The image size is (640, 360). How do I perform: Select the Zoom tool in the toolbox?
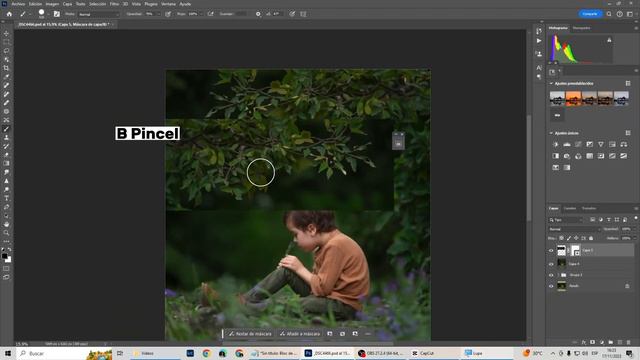point(6,233)
